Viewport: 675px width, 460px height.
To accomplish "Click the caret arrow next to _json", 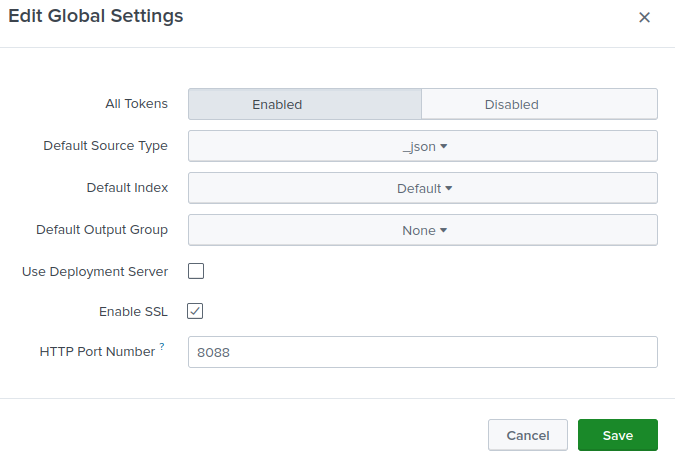I will pyautogui.click(x=444, y=146).
